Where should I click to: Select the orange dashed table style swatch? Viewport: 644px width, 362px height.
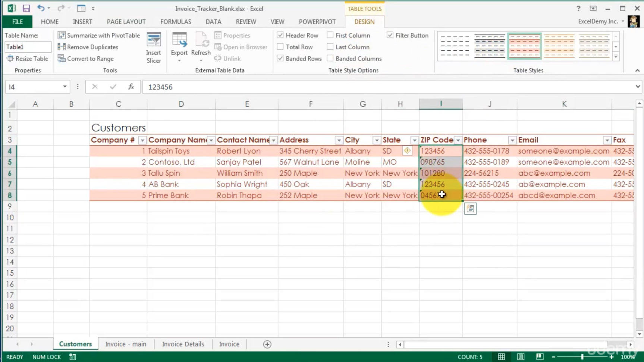pos(559,46)
